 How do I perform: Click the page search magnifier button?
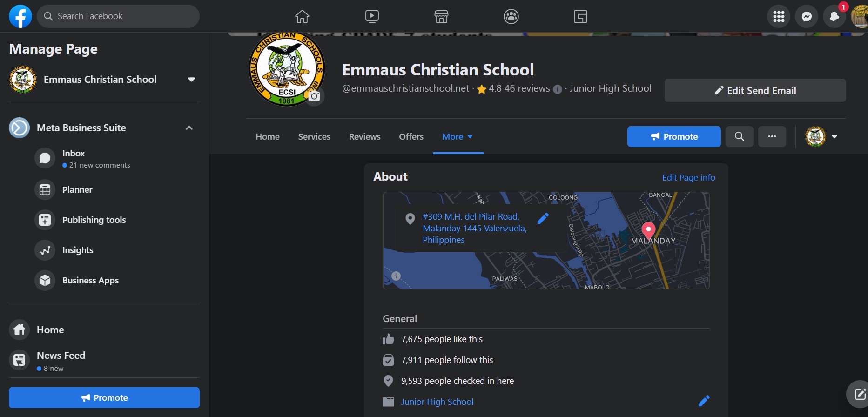[739, 136]
